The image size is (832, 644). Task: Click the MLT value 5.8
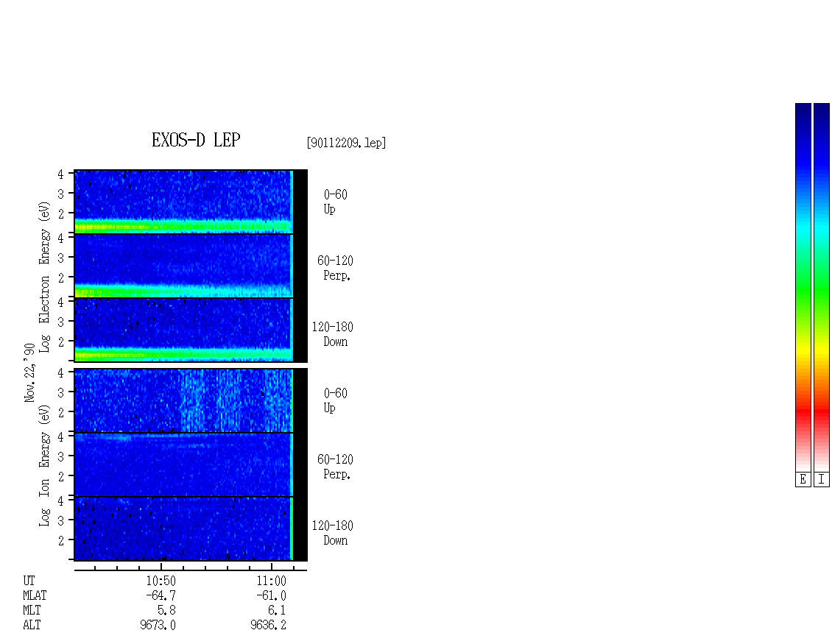pyautogui.click(x=166, y=611)
